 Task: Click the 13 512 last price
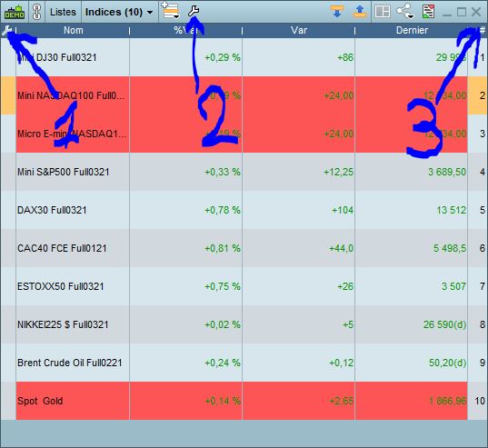(x=452, y=210)
